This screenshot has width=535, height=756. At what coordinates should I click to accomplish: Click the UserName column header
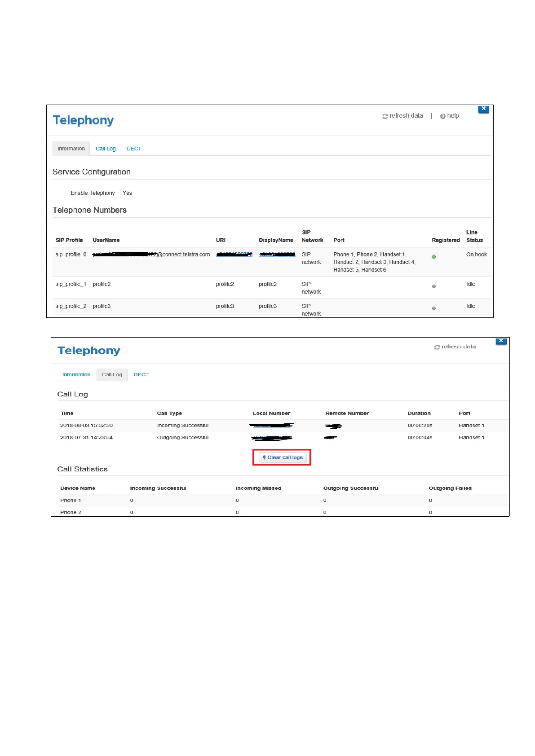click(x=106, y=240)
